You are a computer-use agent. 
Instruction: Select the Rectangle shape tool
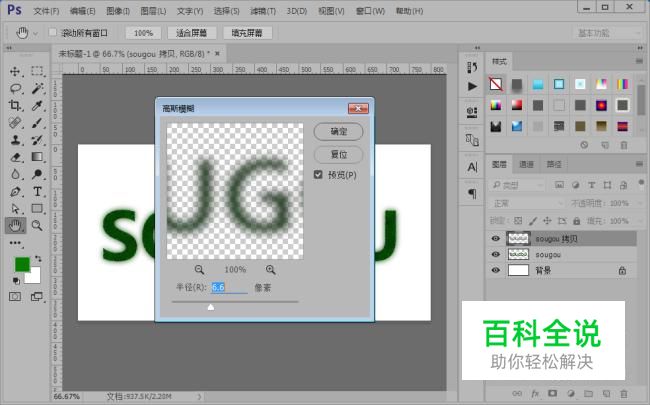coord(37,209)
